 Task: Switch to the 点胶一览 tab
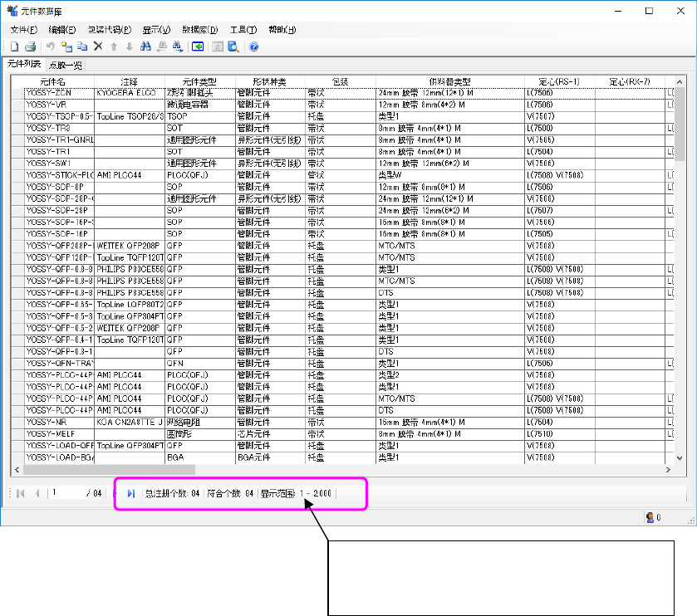pyautogui.click(x=65, y=65)
